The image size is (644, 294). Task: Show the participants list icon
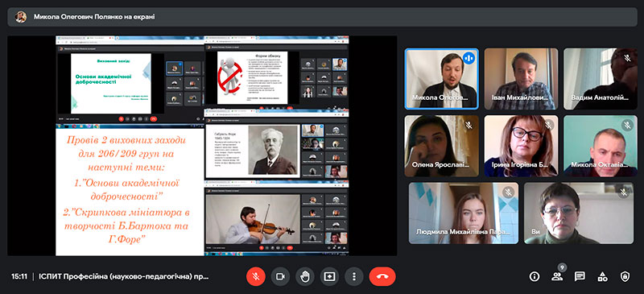[x=557, y=277]
